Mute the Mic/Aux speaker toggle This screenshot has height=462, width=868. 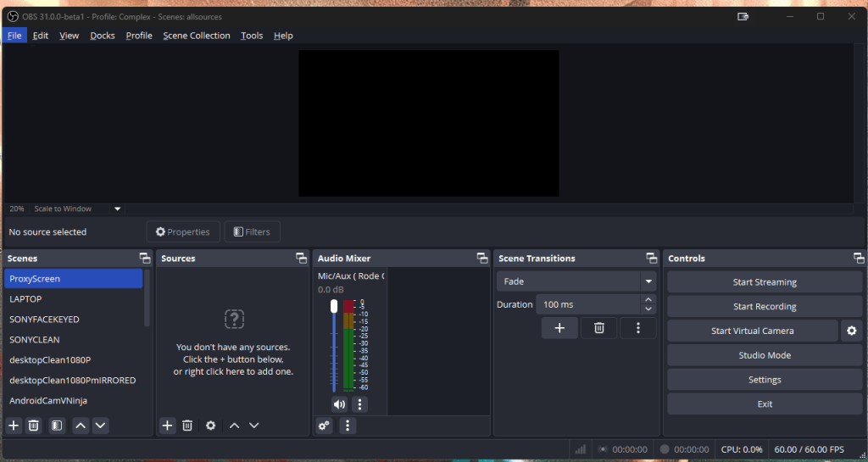339,404
